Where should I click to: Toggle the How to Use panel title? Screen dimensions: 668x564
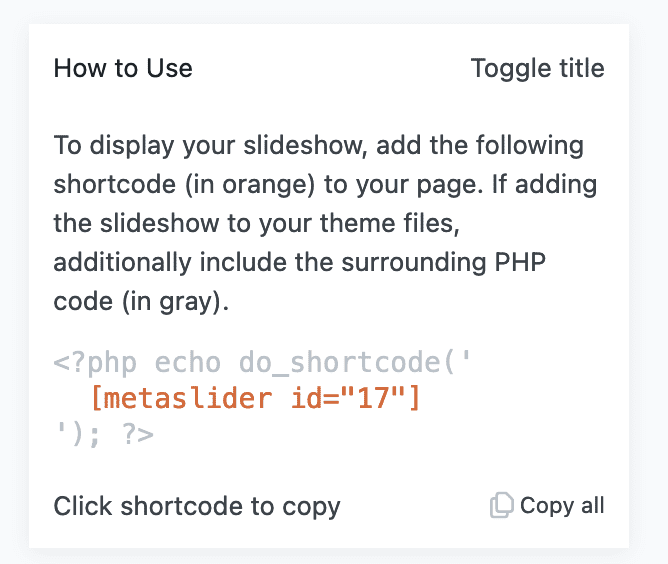click(537, 68)
